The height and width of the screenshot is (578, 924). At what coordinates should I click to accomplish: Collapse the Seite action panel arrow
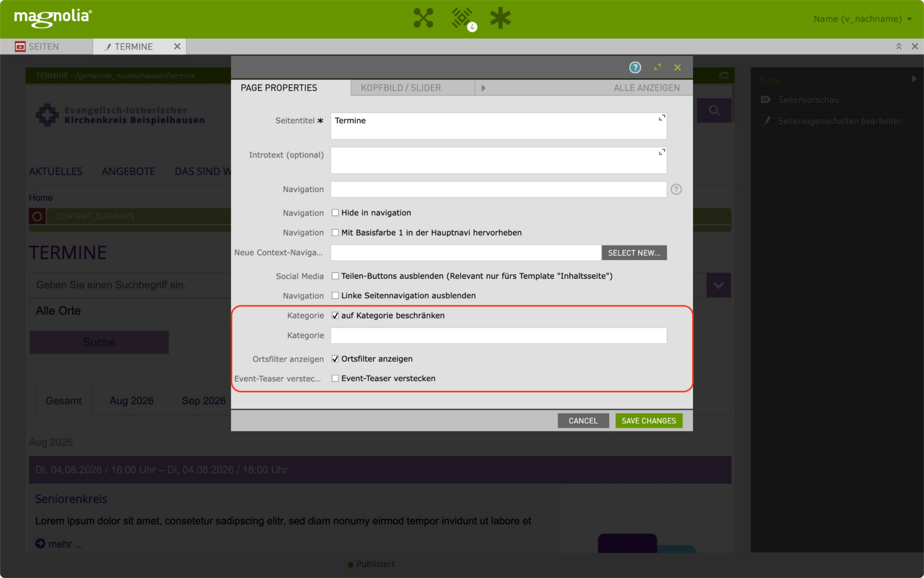(x=914, y=79)
